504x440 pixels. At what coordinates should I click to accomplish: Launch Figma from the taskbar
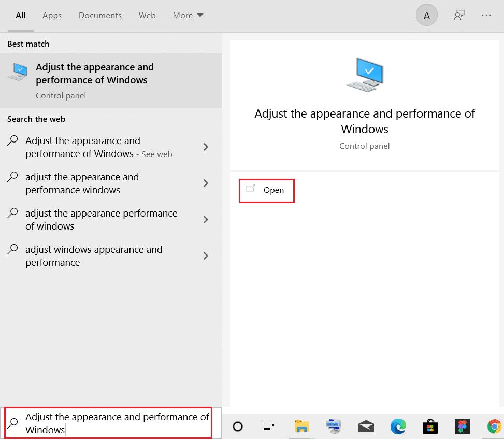point(462,427)
